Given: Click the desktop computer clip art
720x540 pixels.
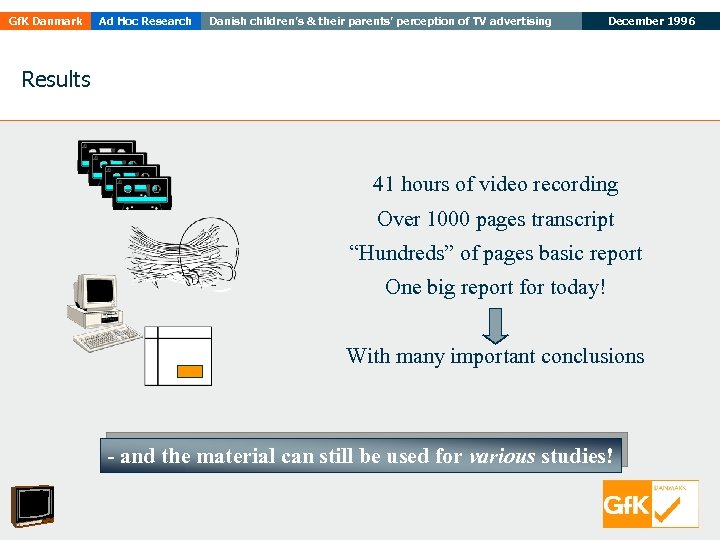Looking at the screenshot, I should pos(104,313).
